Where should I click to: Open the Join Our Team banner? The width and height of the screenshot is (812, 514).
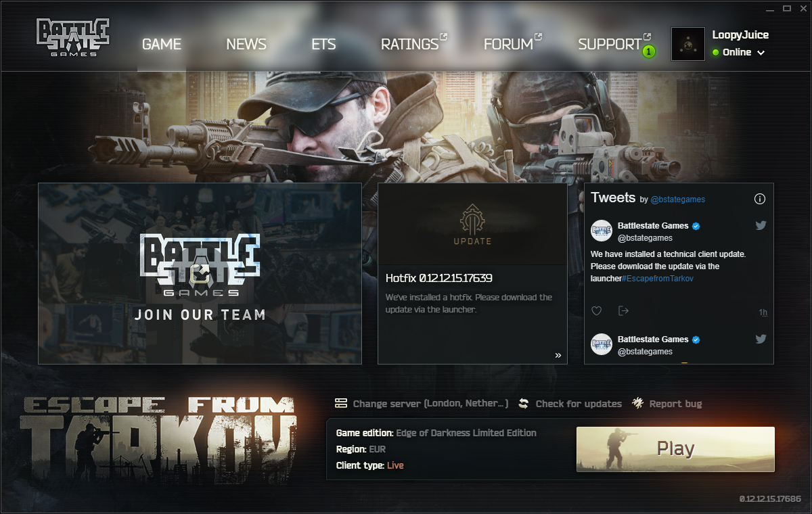pos(200,273)
